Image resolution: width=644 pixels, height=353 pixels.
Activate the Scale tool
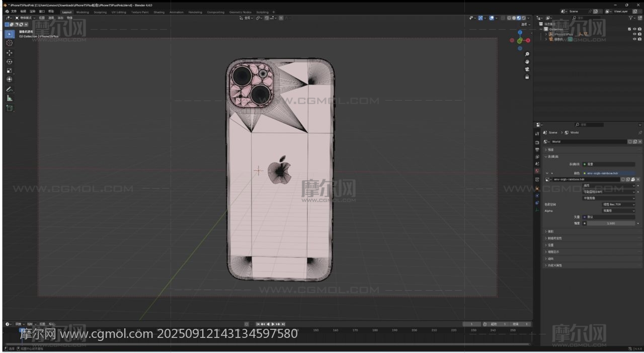pos(9,70)
